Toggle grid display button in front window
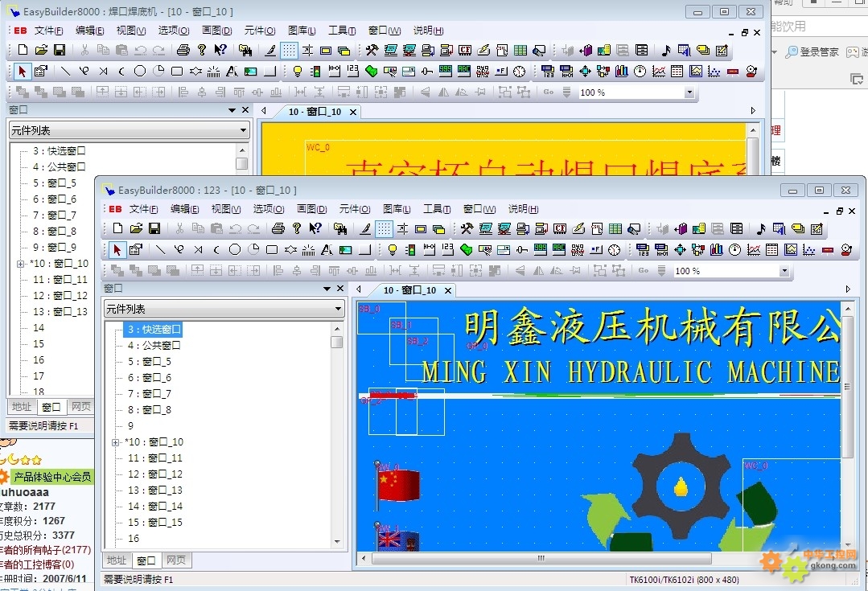The width and height of the screenshot is (868, 591). [384, 228]
